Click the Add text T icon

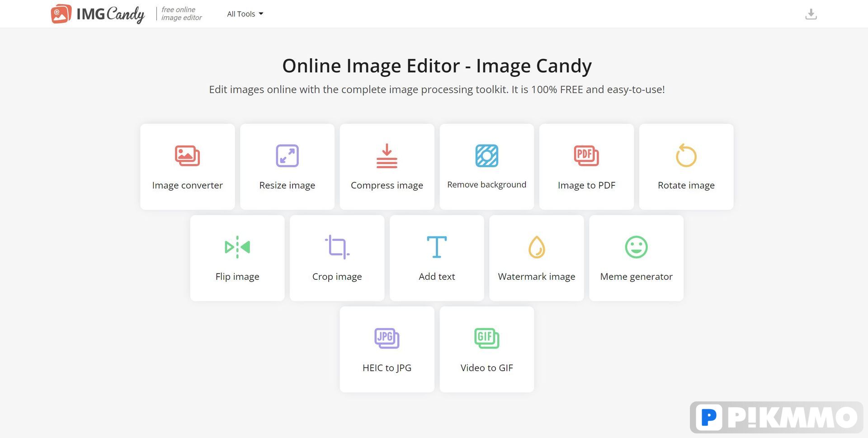click(x=437, y=247)
